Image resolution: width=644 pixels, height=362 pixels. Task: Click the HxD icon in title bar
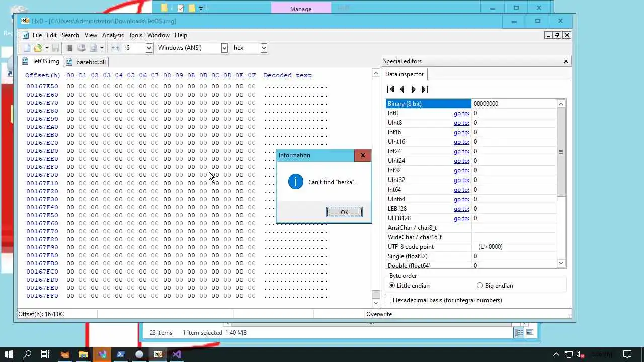[x=25, y=21]
